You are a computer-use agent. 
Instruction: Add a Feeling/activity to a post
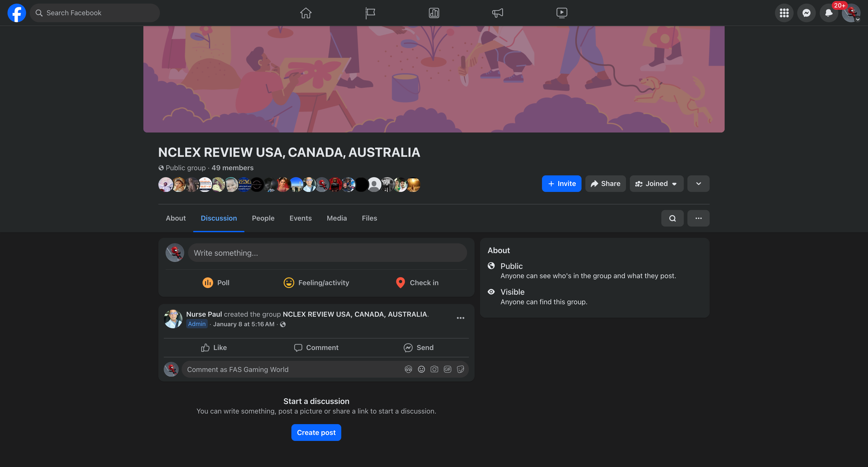316,283
